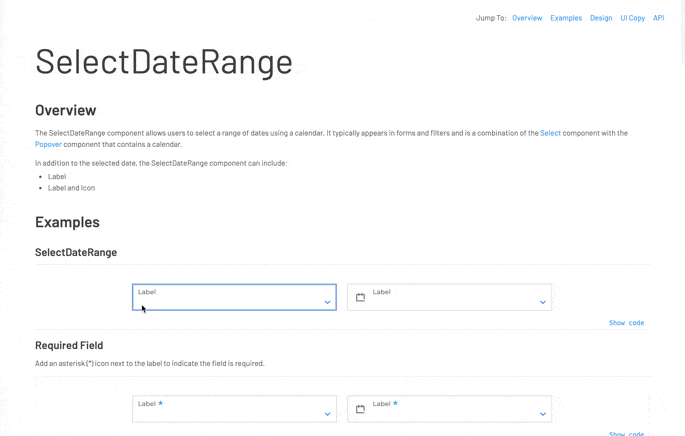Expand chevron of required Label select with calendar

(x=543, y=414)
